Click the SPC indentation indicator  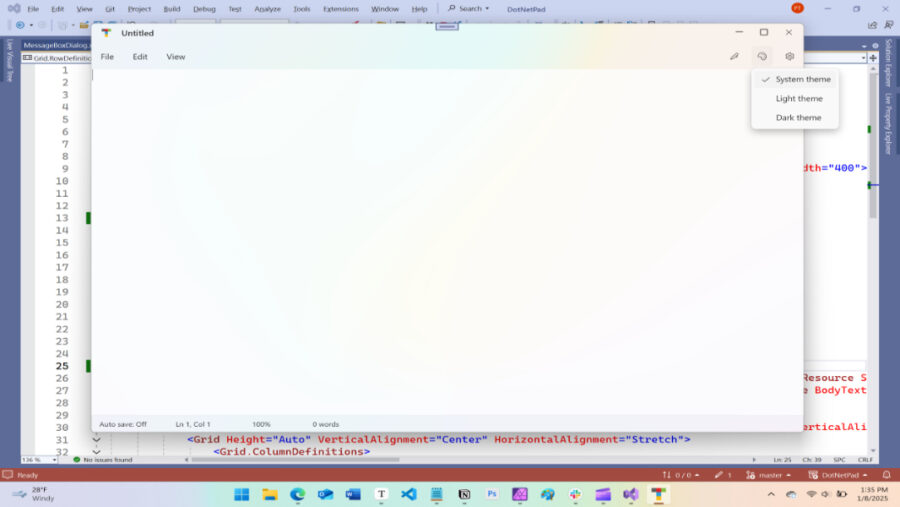point(839,460)
